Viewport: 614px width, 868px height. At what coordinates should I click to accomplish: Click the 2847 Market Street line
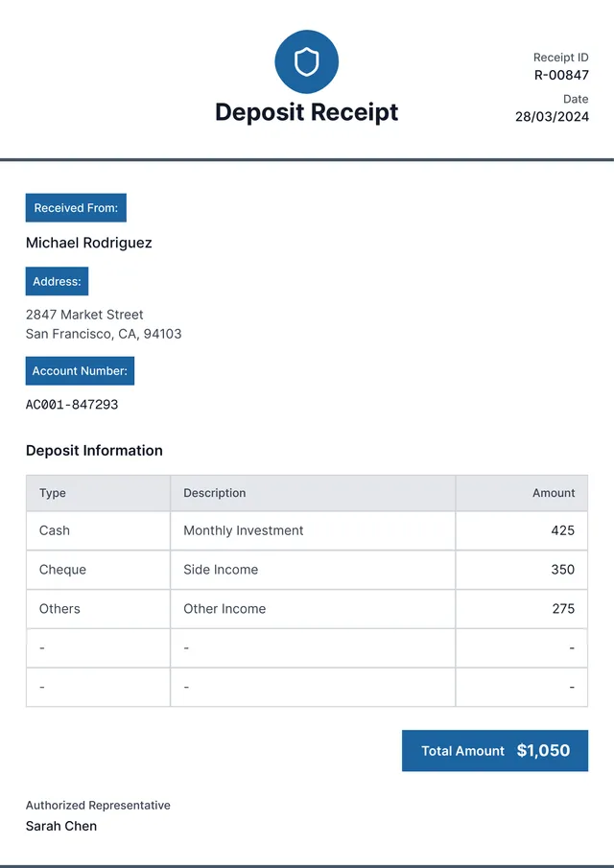84,315
